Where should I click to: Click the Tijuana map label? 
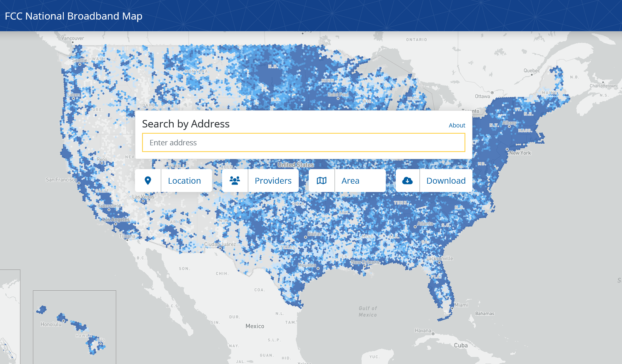[127, 236]
